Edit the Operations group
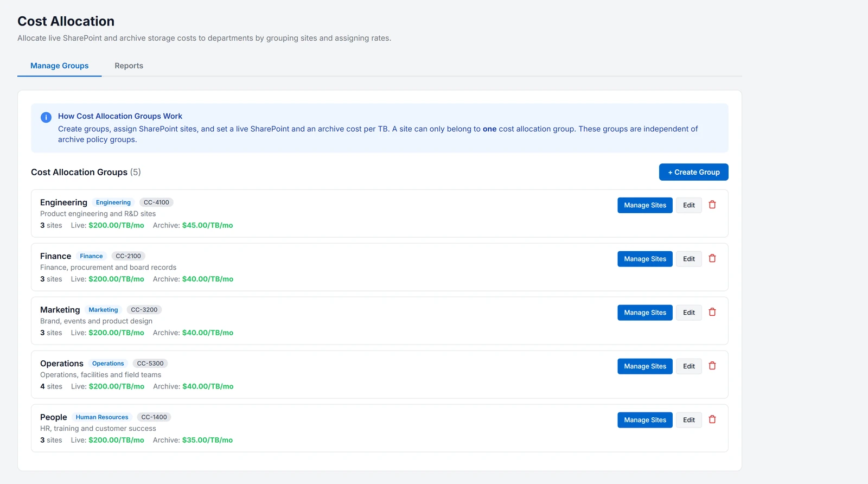The height and width of the screenshot is (484, 868). coord(689,366)
